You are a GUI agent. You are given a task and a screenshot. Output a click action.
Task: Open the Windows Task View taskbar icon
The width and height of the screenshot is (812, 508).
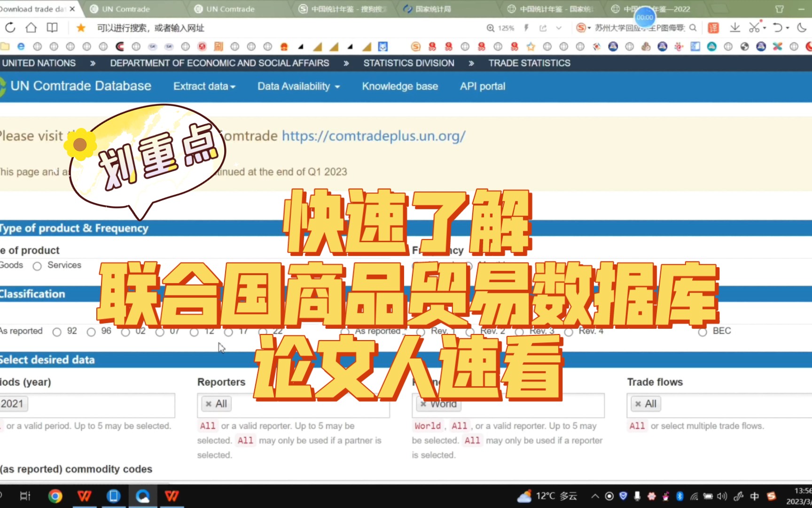pyautogui.click(x=25, y=496)
